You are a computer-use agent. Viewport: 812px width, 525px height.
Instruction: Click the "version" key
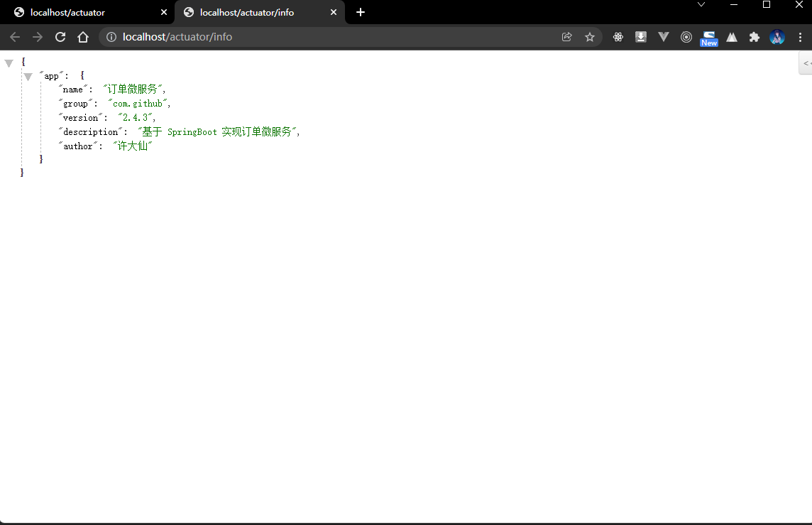80,118
